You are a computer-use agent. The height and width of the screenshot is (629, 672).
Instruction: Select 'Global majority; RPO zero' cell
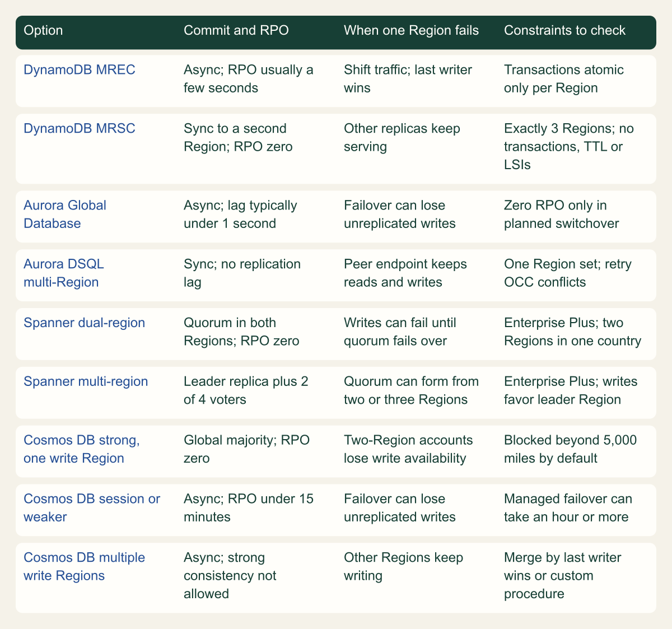247,449
